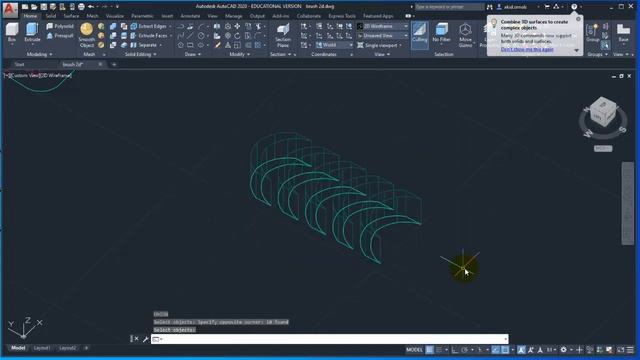This screenshot has height=360, width=640.
Task: Toggle polar tracking in status bar
Action: (x=464, y=350)
